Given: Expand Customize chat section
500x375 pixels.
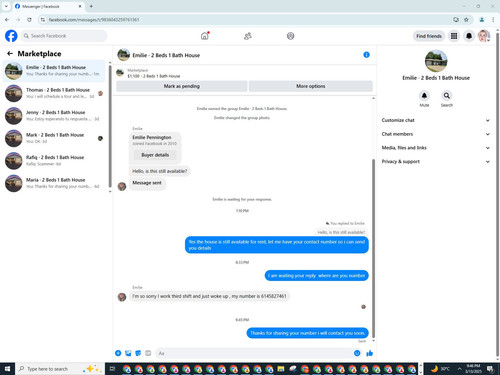Looking at the screenshot, I should point(435,120).
